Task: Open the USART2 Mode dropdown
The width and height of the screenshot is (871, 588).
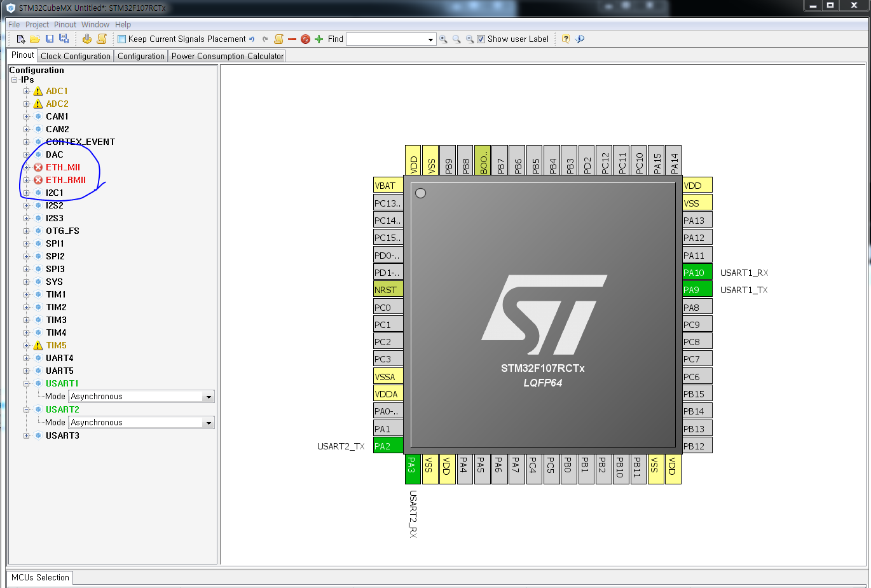Action: point(208,423)
